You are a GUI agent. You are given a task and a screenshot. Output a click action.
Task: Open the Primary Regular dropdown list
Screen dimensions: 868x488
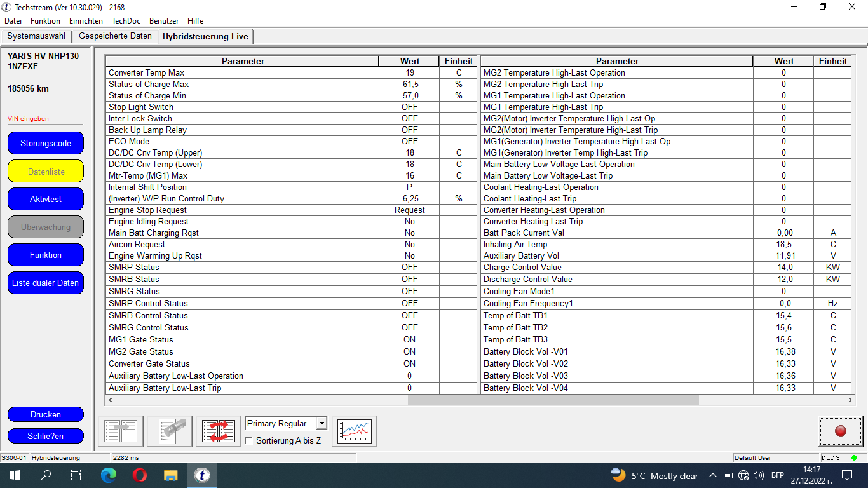click(322, 423)
